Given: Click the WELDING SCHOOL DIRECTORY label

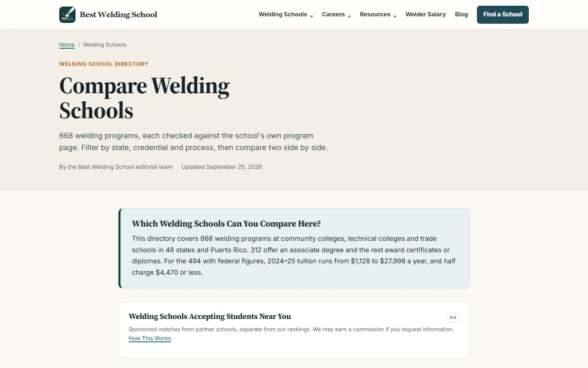Looking at the screenshot, I should click(x=104, y=64).
